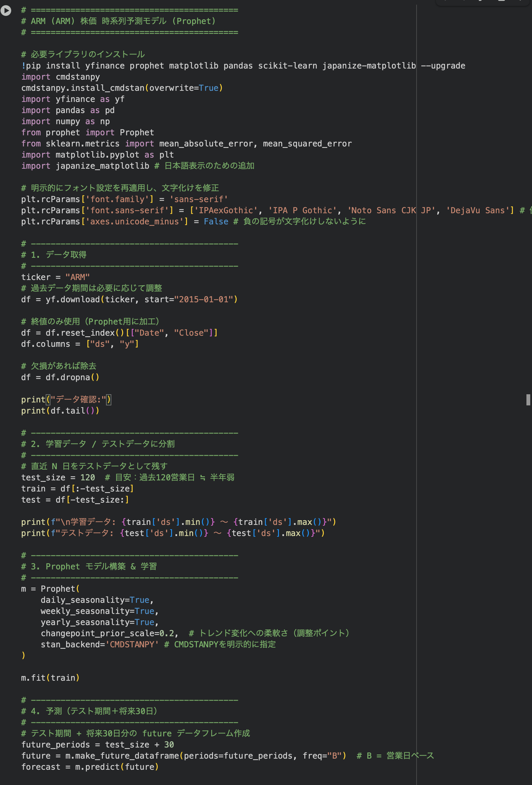Click 'import matplotlib.pyplot as plt' line
The height and width of the screenshot is (785, 532).
coord(98,155)
